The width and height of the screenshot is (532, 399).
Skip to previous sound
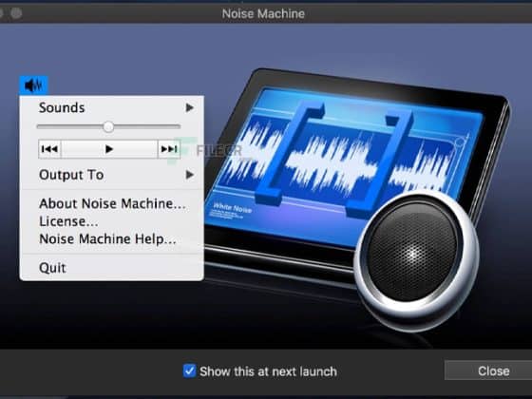[x=49, y=149]
